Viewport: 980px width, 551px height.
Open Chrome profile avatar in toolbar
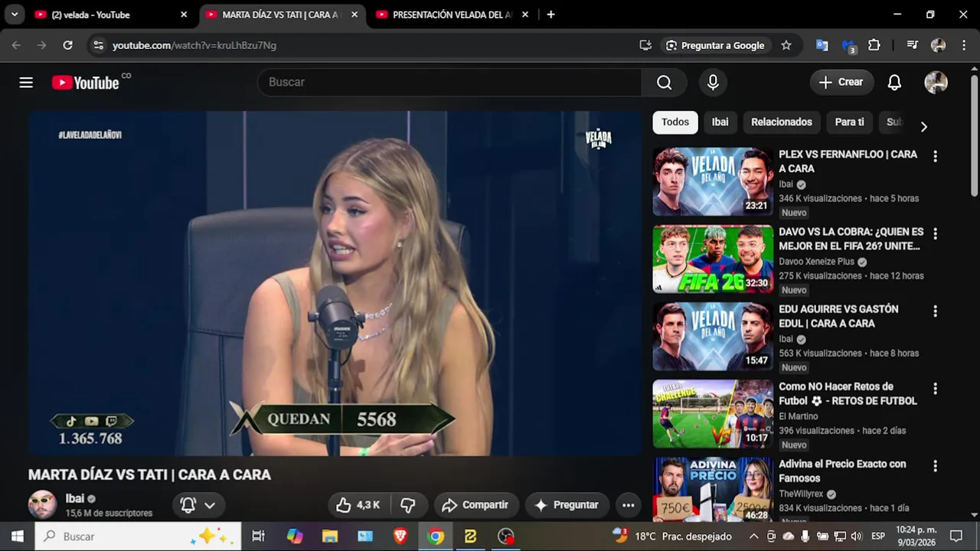[x=938, y=45]
